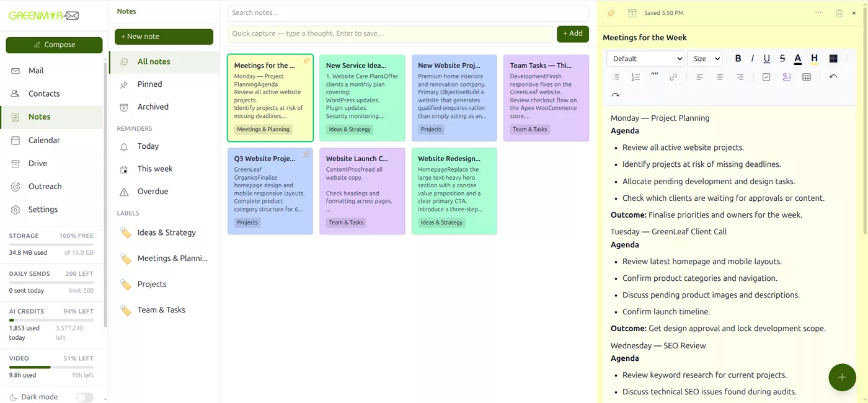Archive the open note with the archive icon

click(x=632, y=13)
